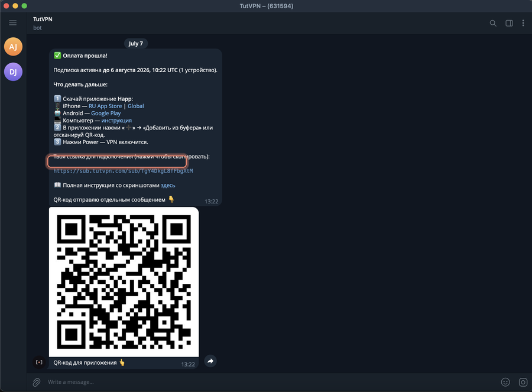
Task: Forward the QR code message
Action: pyautogui.click(x=210, y=361)
